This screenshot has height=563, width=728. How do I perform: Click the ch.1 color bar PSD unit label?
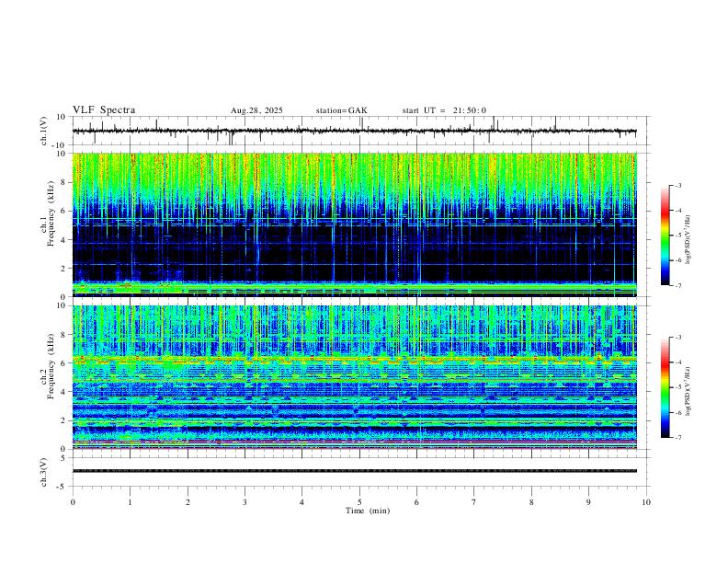pos(688,240)
